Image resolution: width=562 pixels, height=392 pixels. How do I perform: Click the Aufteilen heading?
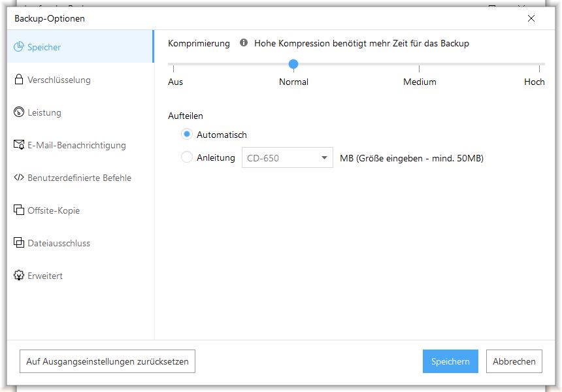coord(186,116)
